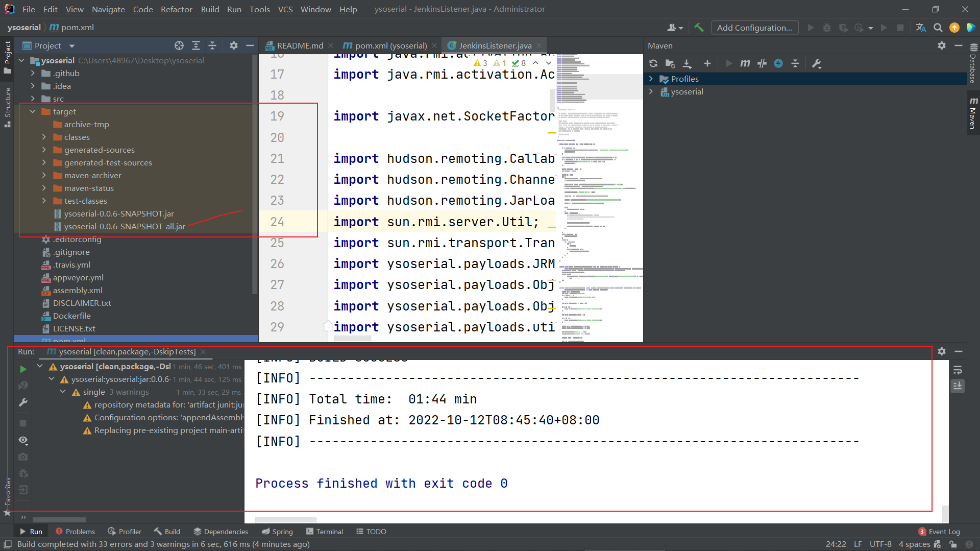Open the Refactor menu
This screenshot has width=980, height=551.
coord(176,9)
